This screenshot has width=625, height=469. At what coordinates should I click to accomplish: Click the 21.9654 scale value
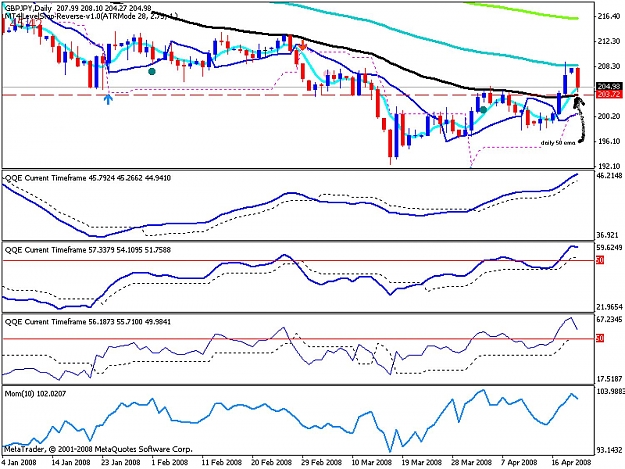[x=609, y=307]
